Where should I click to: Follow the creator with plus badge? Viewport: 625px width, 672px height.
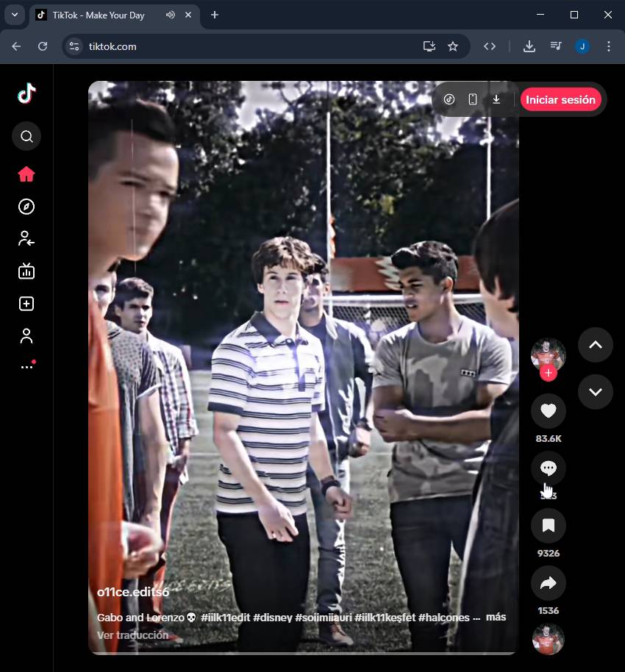coord(548,373)
